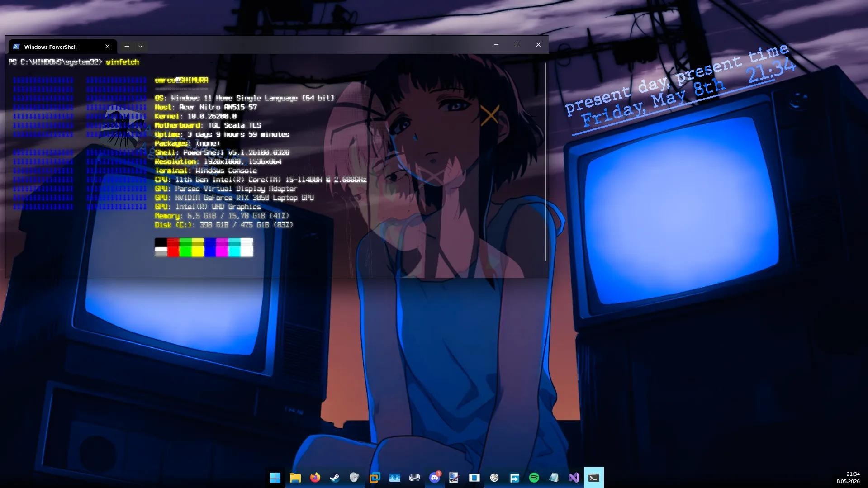
Task: Click the 'Host: Acer Nitro AN515-57' line
Action: tap(206, 107)
